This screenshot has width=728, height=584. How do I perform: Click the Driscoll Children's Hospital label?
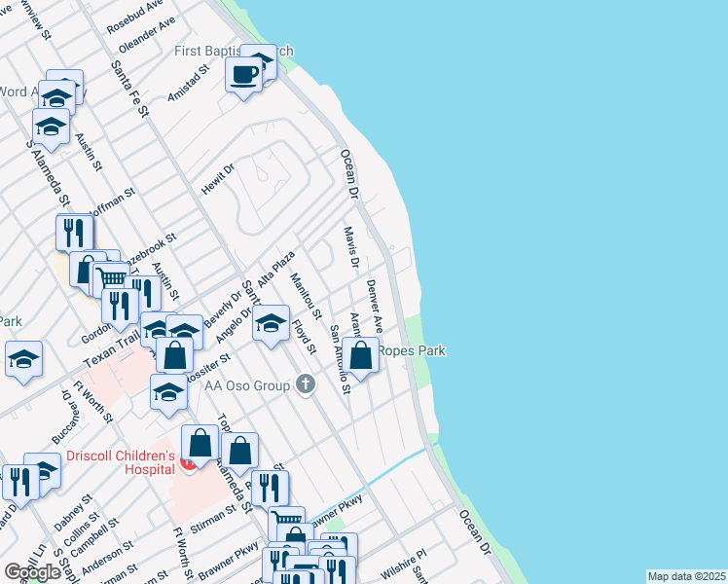coord(121,462)
